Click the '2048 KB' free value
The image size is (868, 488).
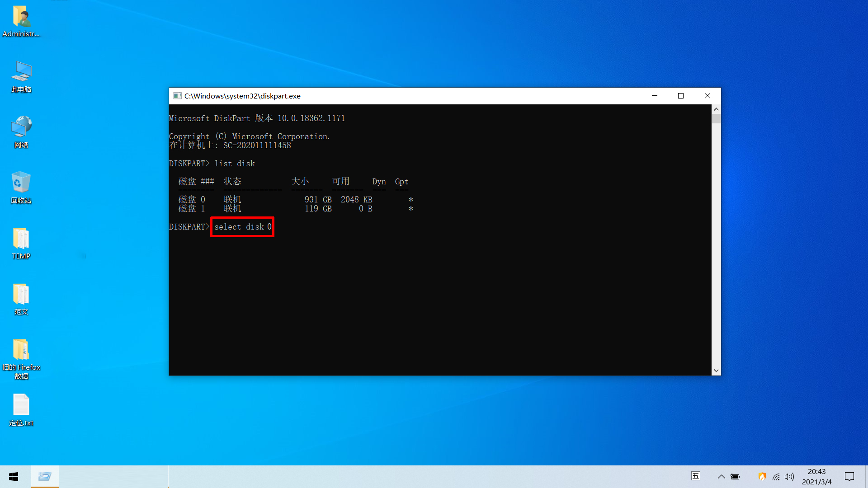357,200
